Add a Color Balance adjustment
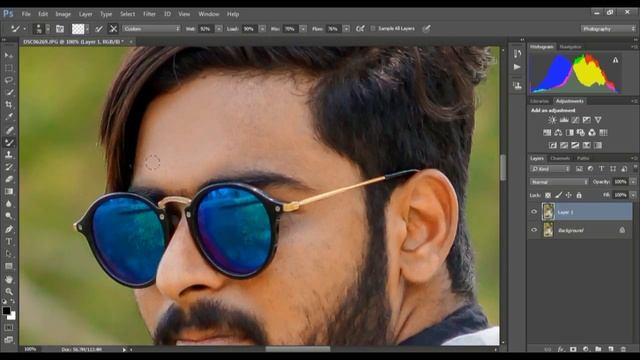Viewport: 640px width, 360px height. coord(558,133)
